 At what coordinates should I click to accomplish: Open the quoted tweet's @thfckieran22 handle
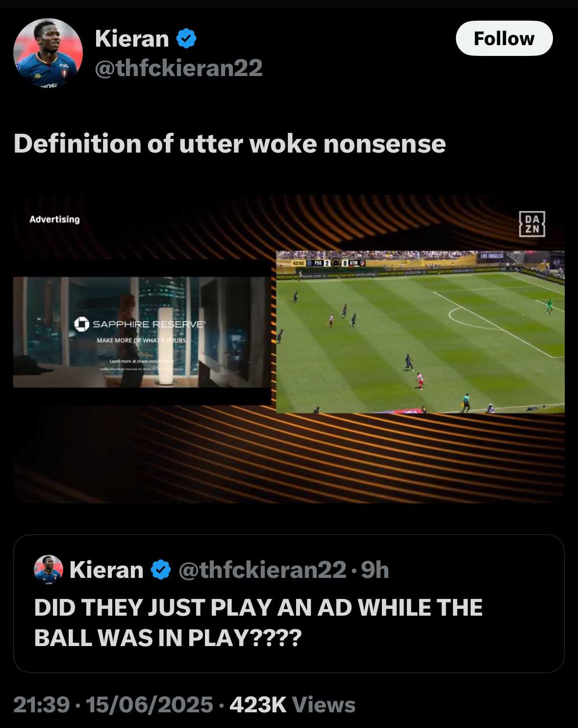point(262,570)
